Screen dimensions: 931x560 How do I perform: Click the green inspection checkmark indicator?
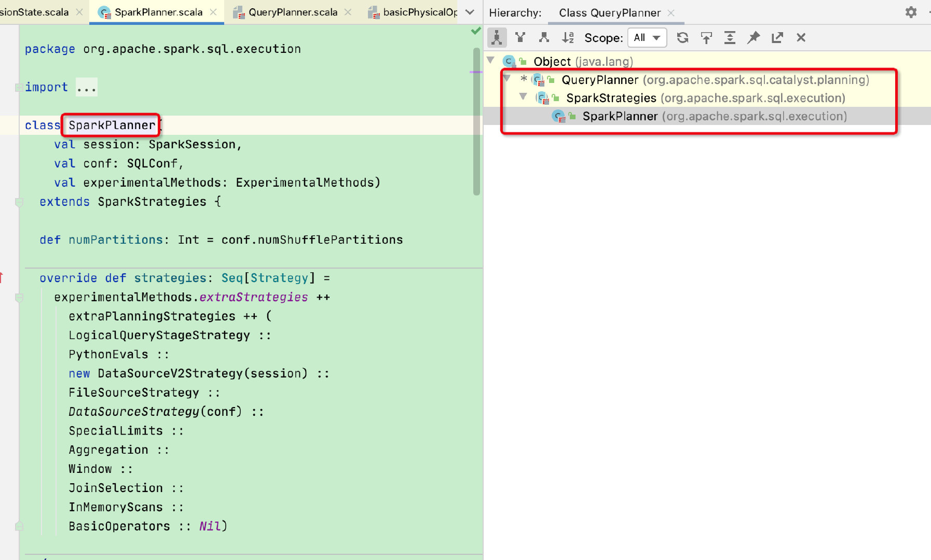click(x=476, y=31)
